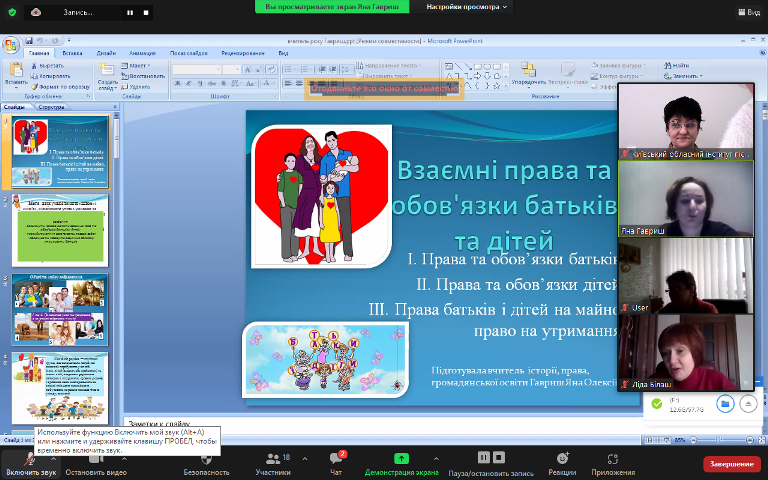Open the Дизайн ribbon tab

(106, 53)
